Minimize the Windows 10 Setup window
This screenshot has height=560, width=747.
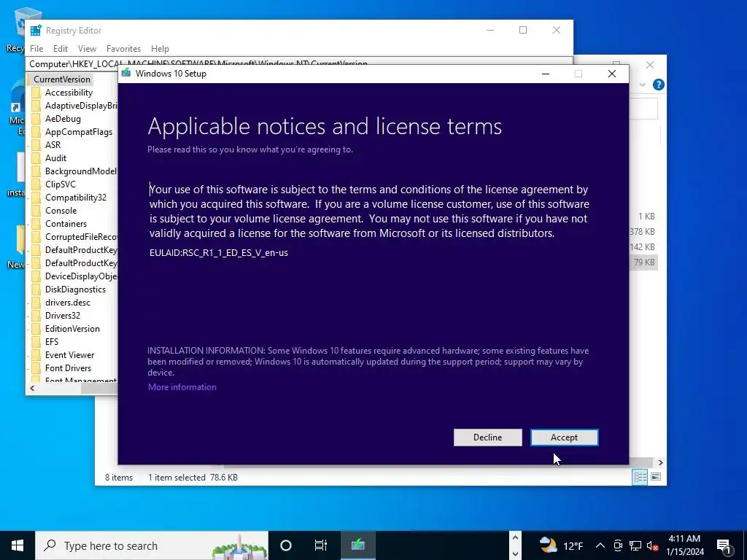[546, 74]
